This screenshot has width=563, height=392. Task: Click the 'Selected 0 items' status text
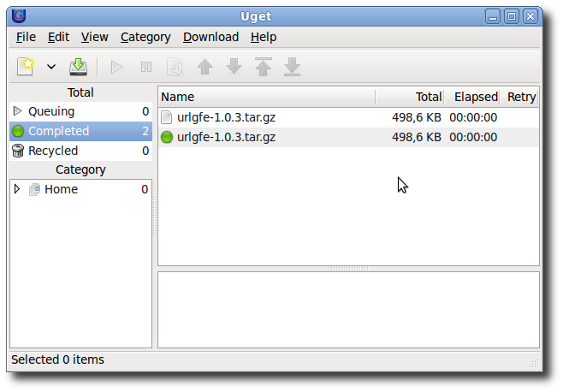click(58, 359)
